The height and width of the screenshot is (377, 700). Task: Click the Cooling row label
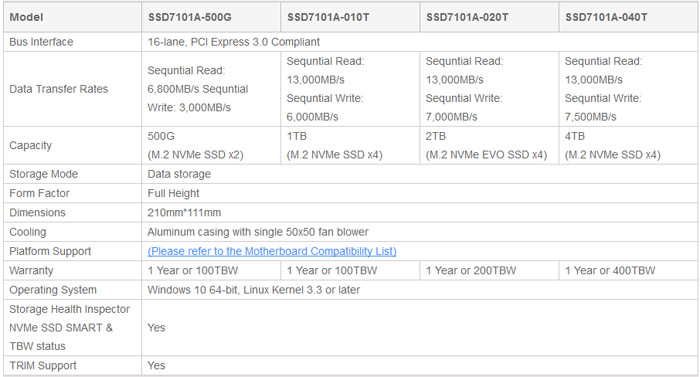pyautogui.click(x=28, y=232)
